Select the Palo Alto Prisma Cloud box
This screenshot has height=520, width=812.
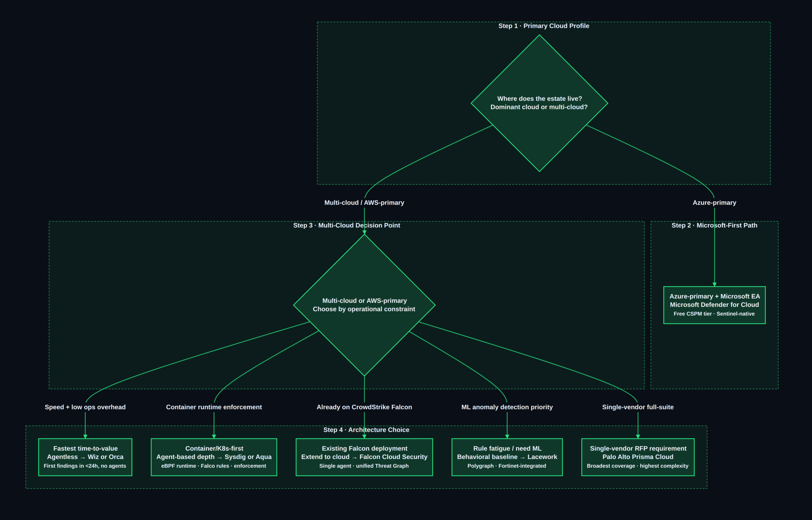(638, 457)
